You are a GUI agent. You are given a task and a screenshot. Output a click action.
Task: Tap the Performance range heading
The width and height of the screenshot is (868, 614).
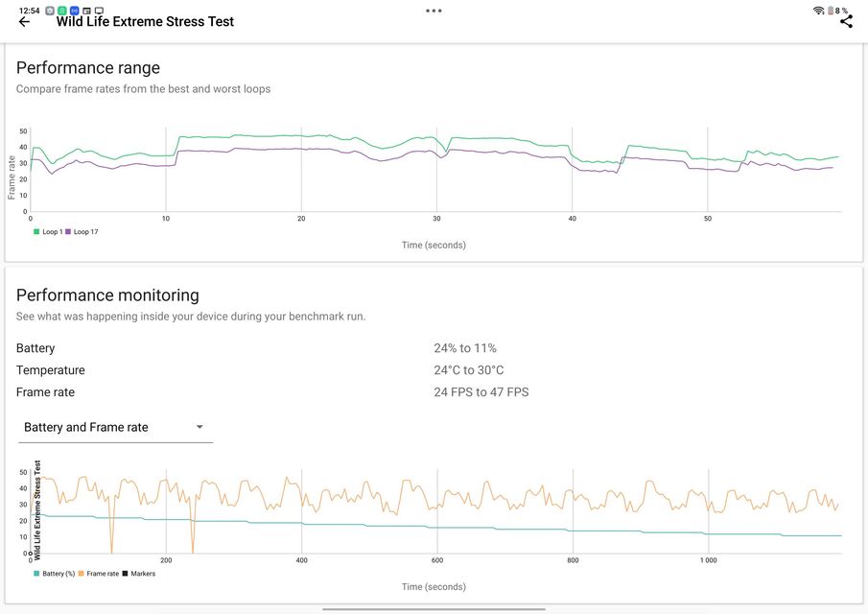point(88,68)
